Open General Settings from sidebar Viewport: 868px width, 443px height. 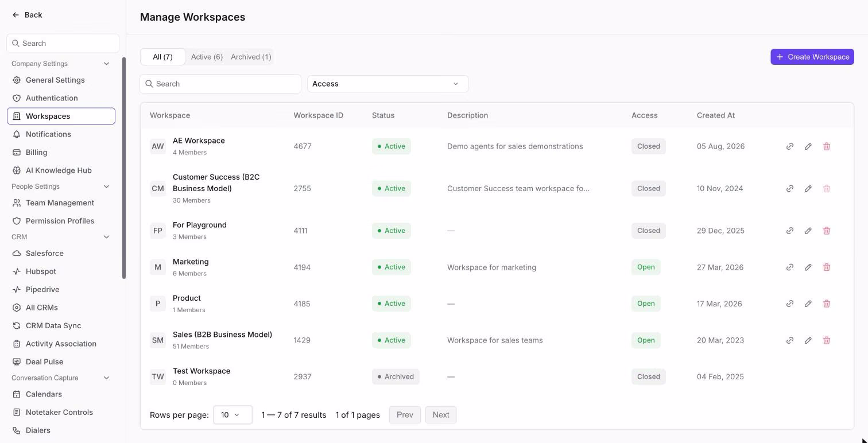(x=61, y=80)
